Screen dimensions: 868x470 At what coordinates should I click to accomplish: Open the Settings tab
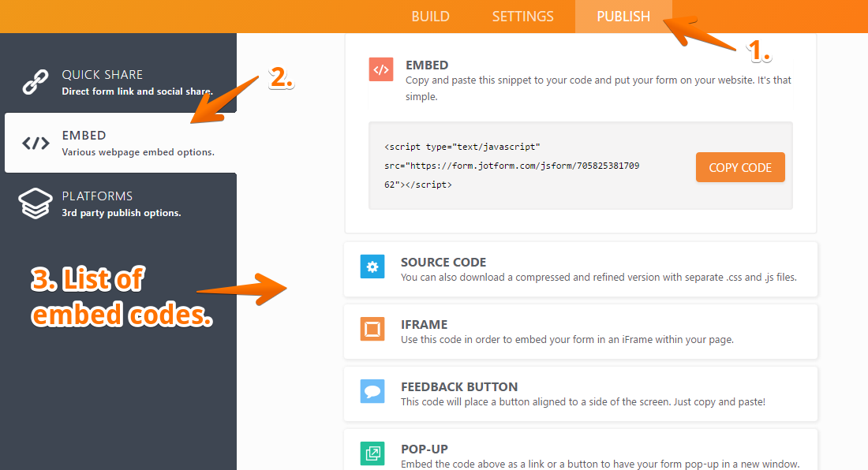click(x=522, y=17)
